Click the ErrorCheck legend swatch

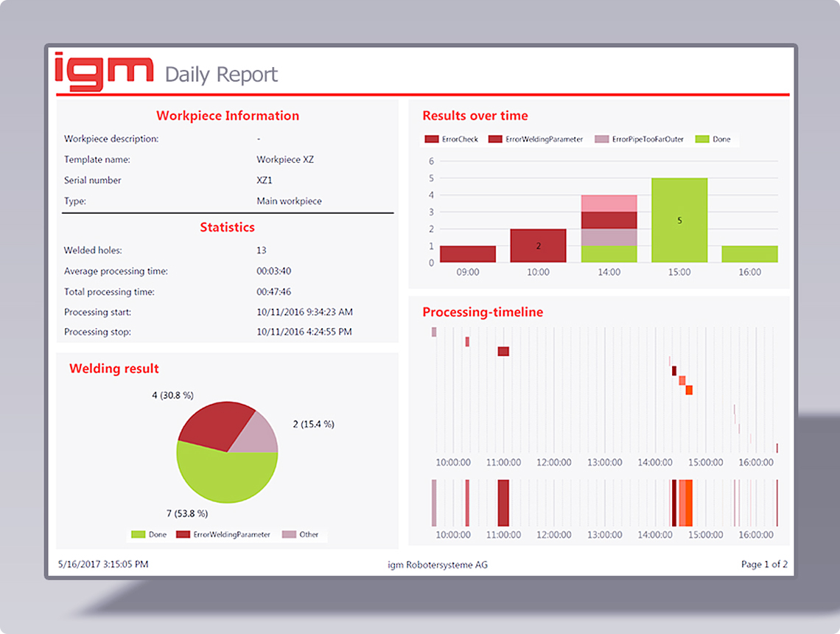(432, 139)
